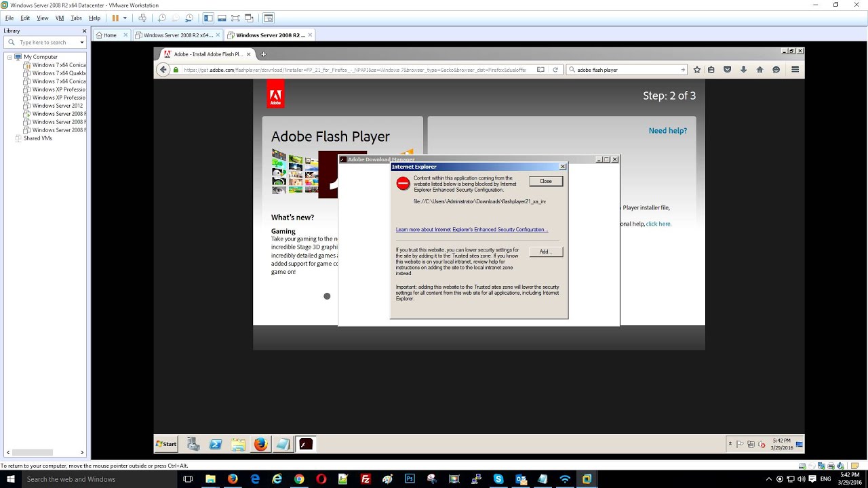Screen dimensions: 868x488
Task: Select Shared VMs in the Library
Action: 38,138
